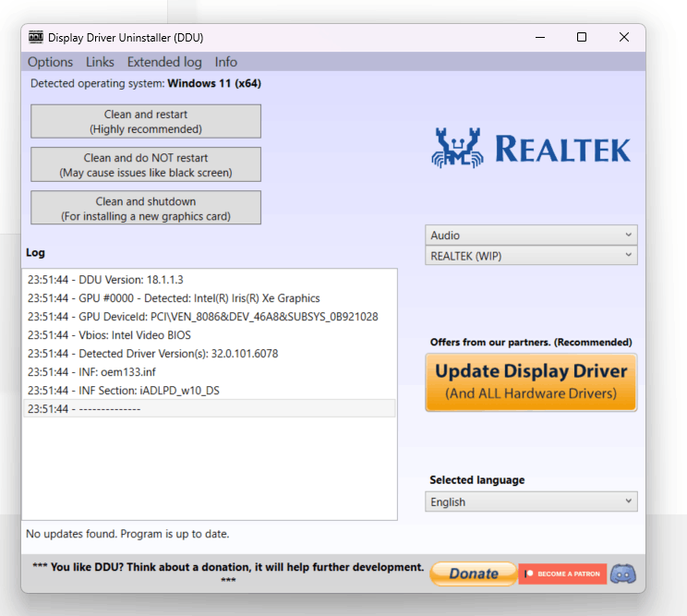Open the Extended log menu

pyautogui.click(x=164, y=62)
